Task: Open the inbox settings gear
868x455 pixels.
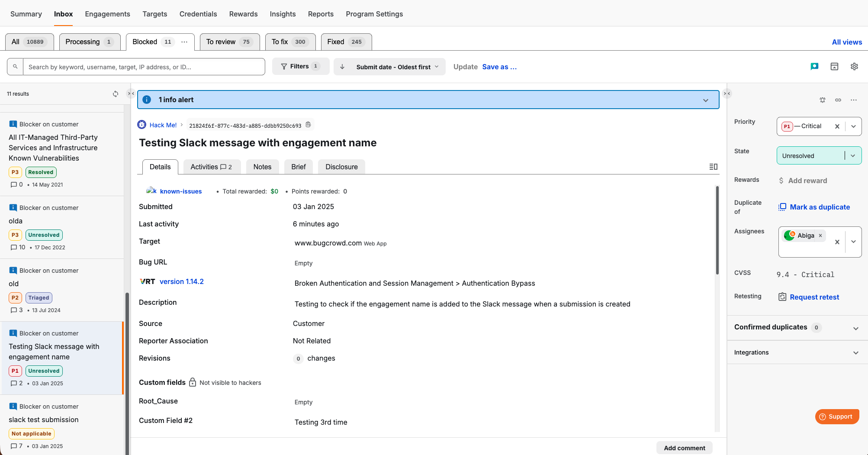Action: (854, 67)
